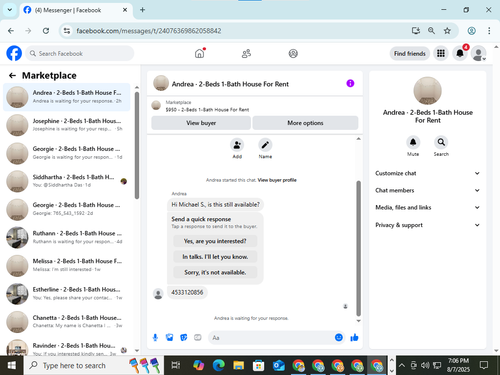Open a new browser tab
500x375 pixels.
click(142, 10)
